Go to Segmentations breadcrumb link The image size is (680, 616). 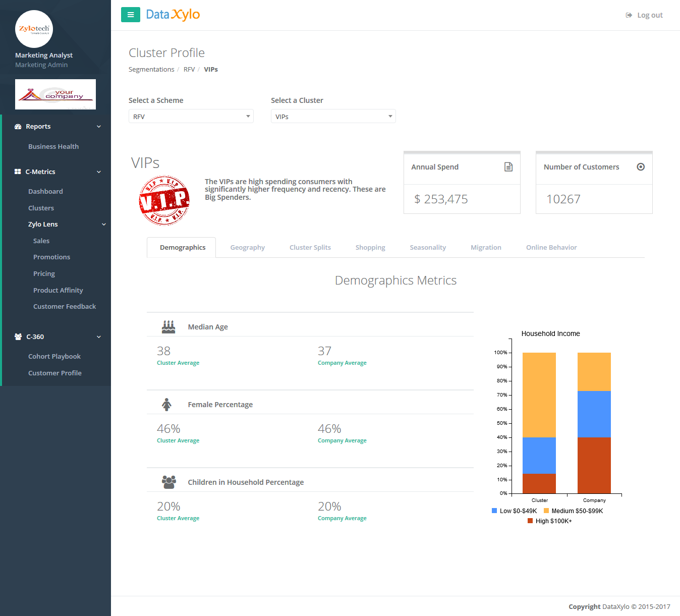151,70
